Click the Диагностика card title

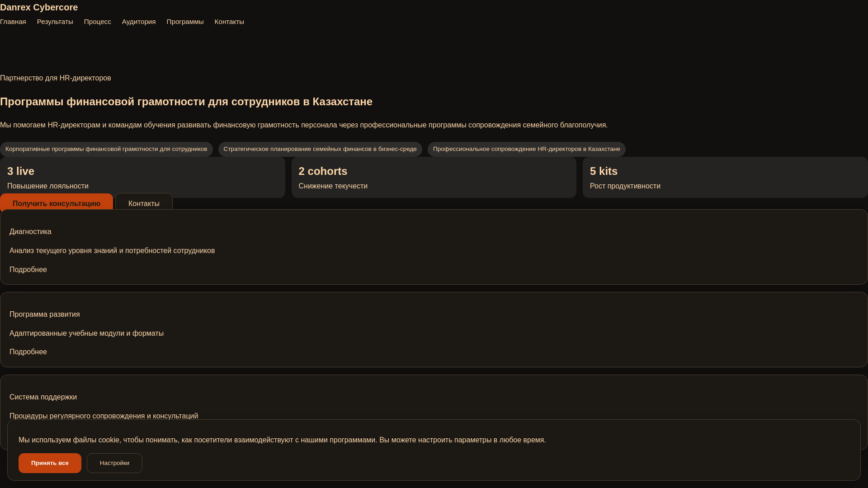click(x=30, y=232)
